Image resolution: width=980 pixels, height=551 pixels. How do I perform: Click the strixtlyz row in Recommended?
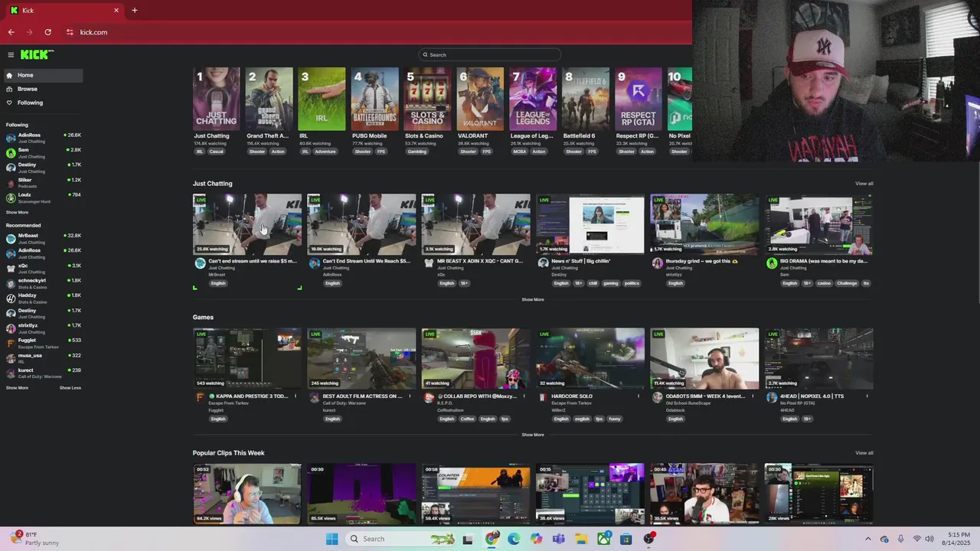[x=43, y=328]
